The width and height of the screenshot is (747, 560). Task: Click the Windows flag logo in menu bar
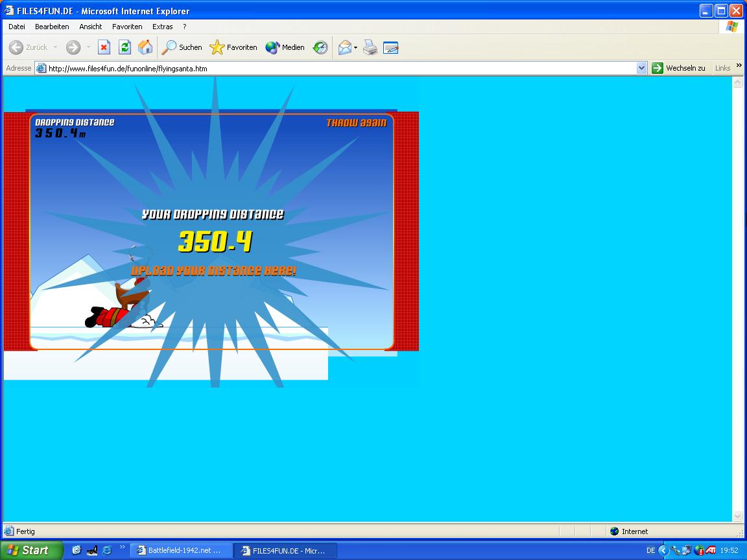click(731, 27)
